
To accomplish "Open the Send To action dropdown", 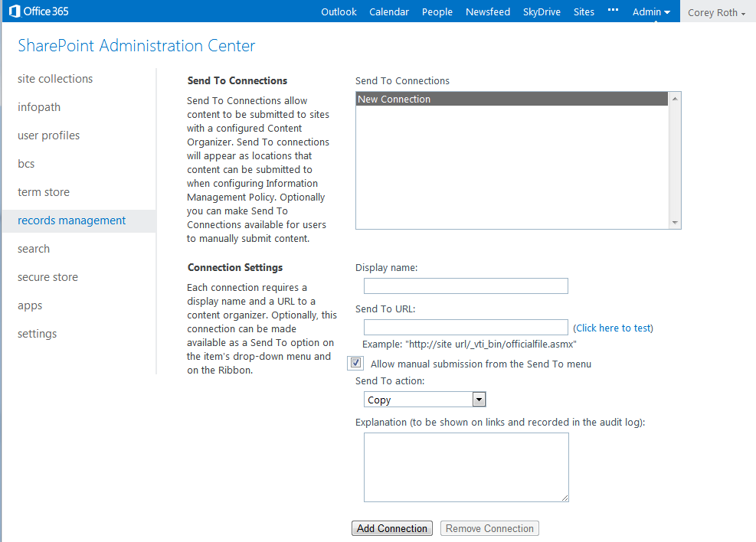I will click(424, 400).
